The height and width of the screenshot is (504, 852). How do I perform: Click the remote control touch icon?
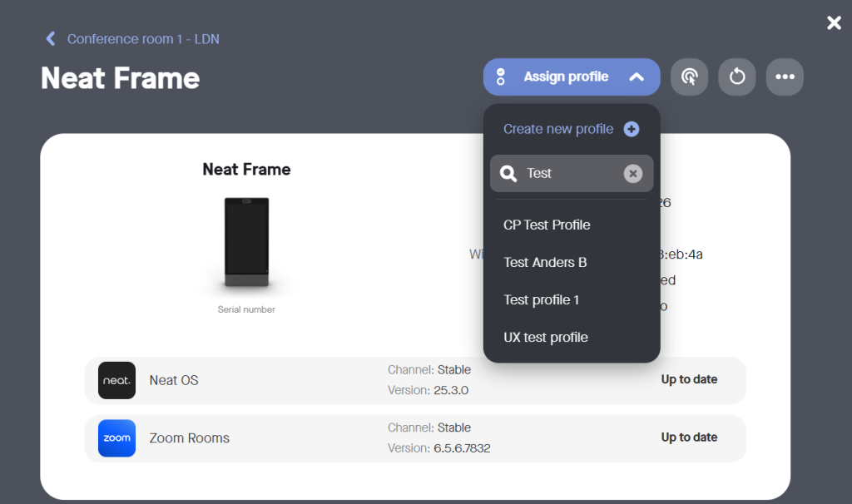point(689,77)
